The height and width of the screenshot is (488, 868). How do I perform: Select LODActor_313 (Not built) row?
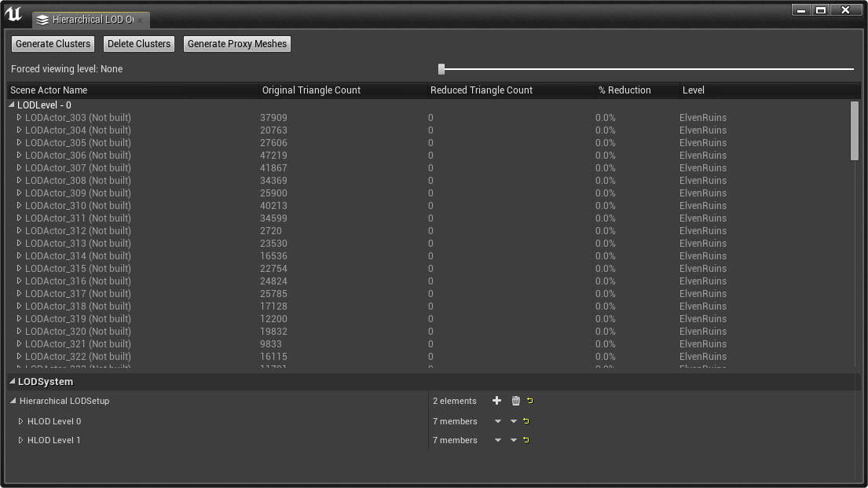428,243
